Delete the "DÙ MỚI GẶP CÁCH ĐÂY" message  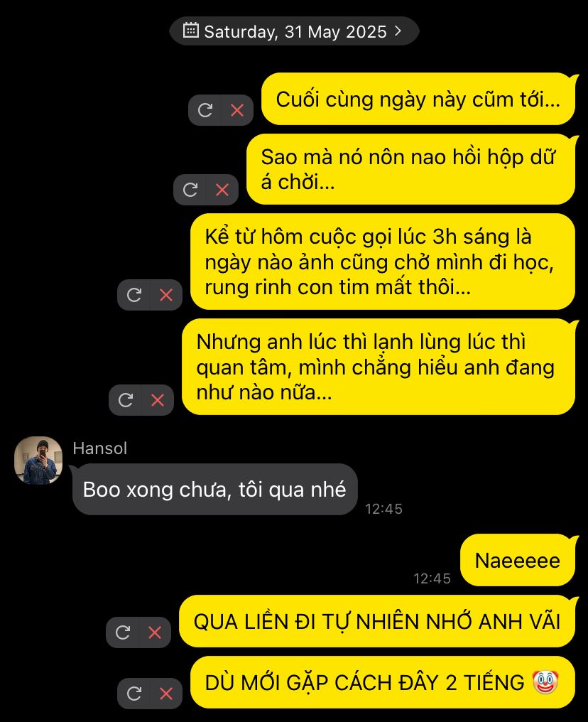166,694
